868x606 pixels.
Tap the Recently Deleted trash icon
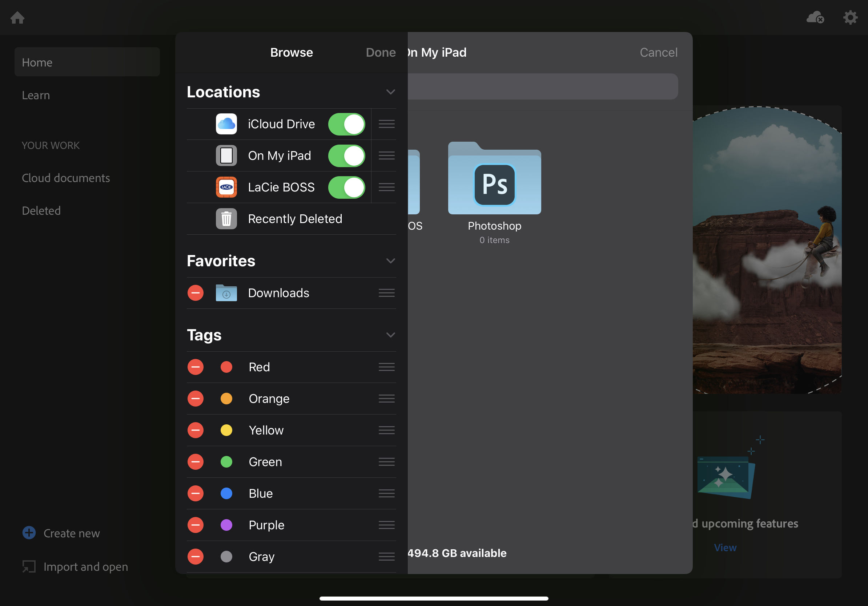226,219
